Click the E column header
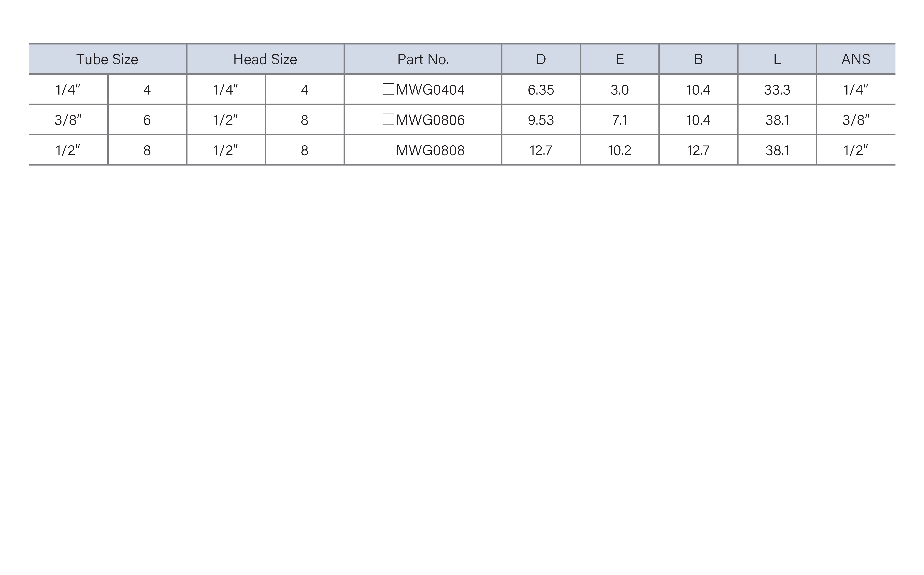The width and height of the screenshot is (924, 575). pyautogui.click(x=620, y=59)
